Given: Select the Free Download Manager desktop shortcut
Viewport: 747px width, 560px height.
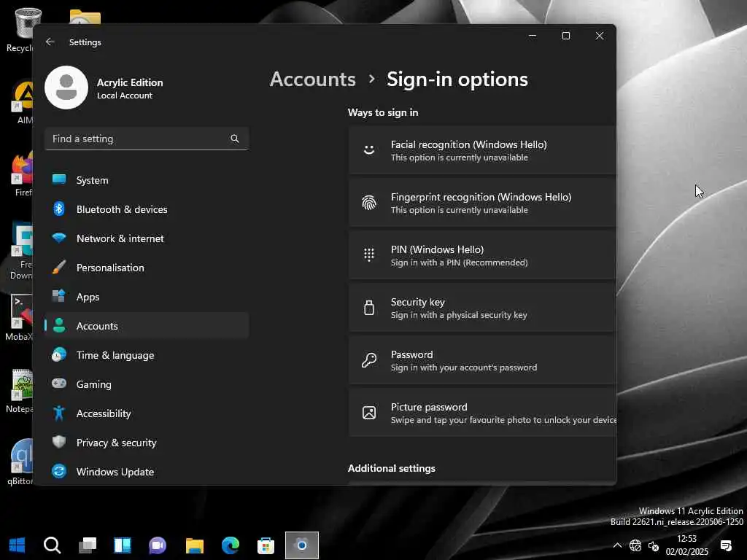Looking at the screenshot, I should (21, 251).
